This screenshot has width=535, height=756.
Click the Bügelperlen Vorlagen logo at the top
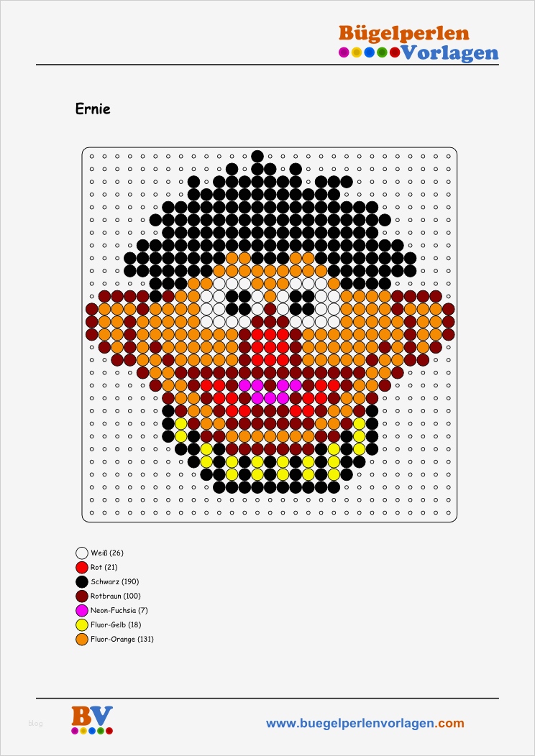click(x=419, y=43)
